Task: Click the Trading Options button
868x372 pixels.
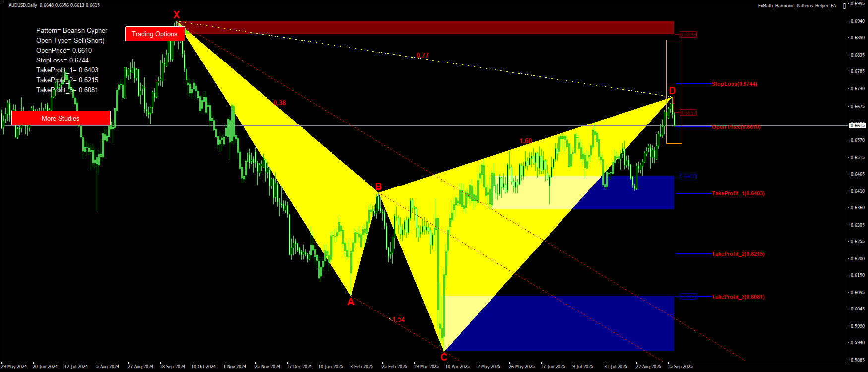Action: (x=155, y=34)
